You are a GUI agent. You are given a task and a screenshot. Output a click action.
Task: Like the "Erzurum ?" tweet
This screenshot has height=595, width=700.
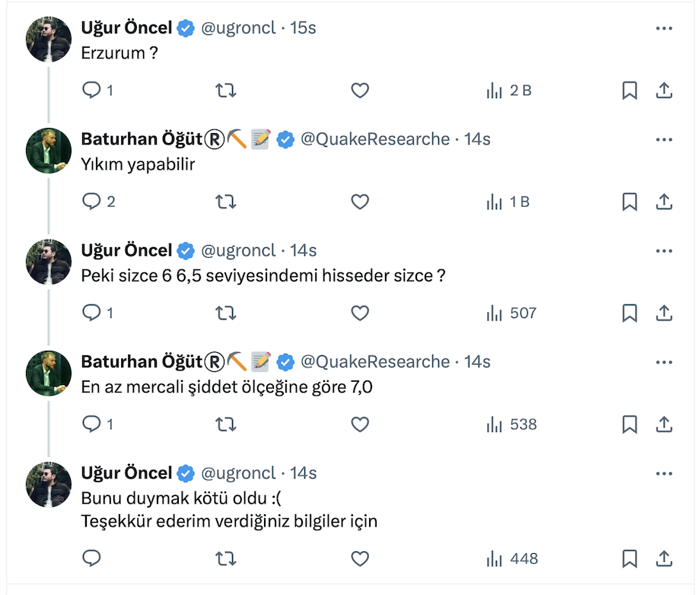(x=360, y=91)
